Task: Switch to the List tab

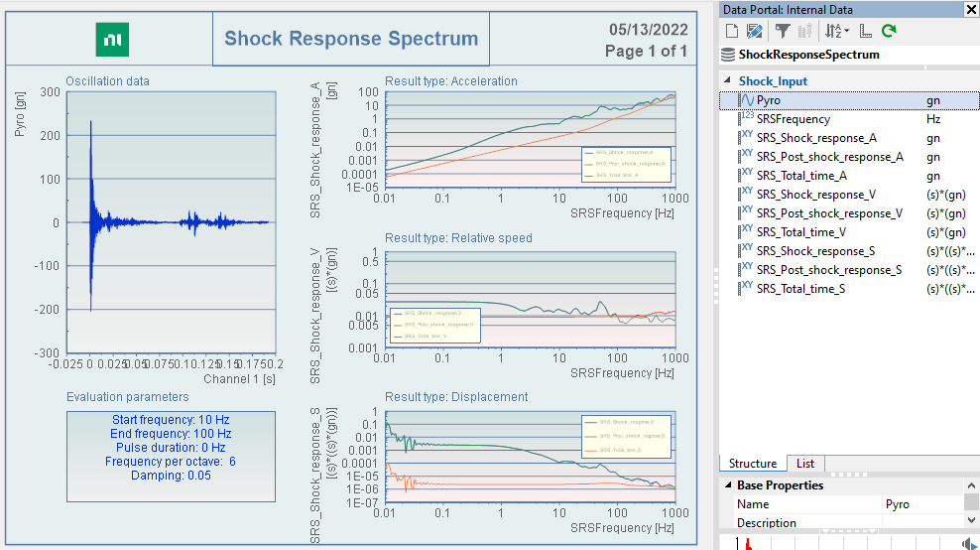Action: pos(804,464)
